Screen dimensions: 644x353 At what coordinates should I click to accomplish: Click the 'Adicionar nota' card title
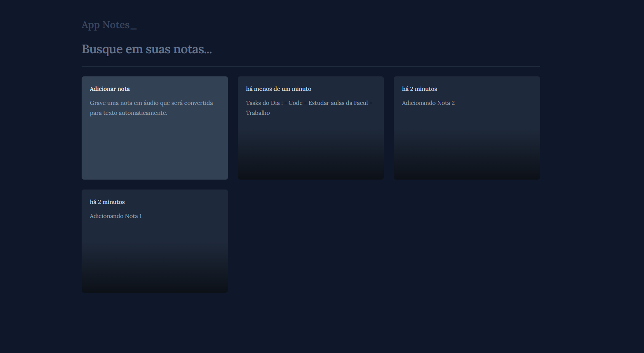pos(110,89)
